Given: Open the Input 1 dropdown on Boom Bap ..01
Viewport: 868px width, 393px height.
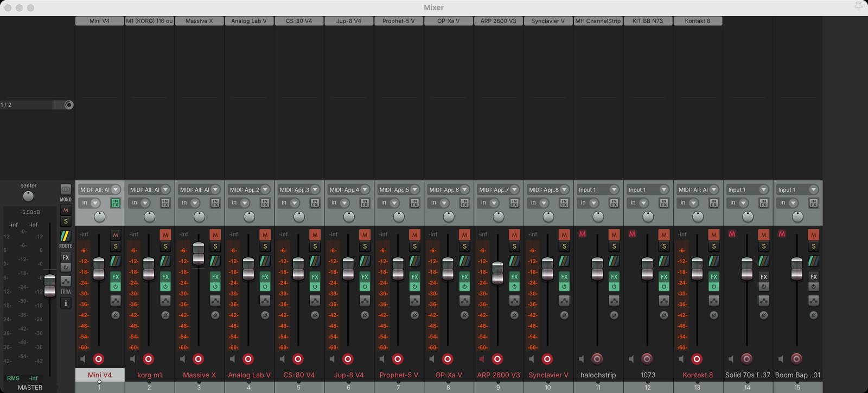Looking at the screenshot, I should tap(797, 189).
